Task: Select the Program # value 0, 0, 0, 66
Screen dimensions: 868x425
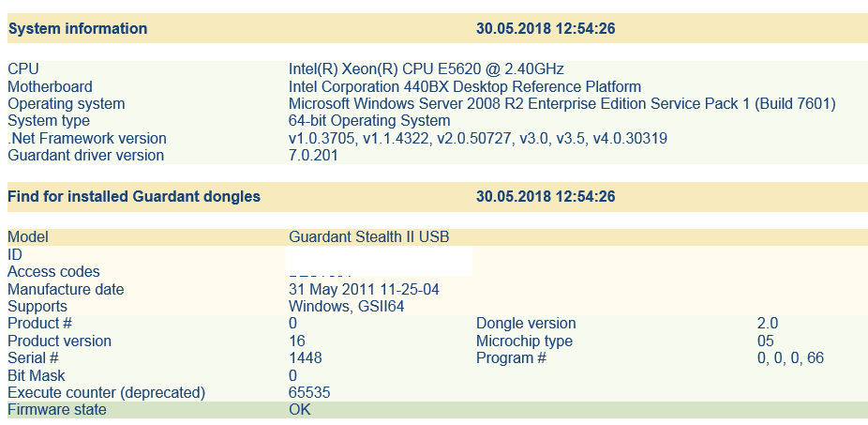Action: point(790,358)
